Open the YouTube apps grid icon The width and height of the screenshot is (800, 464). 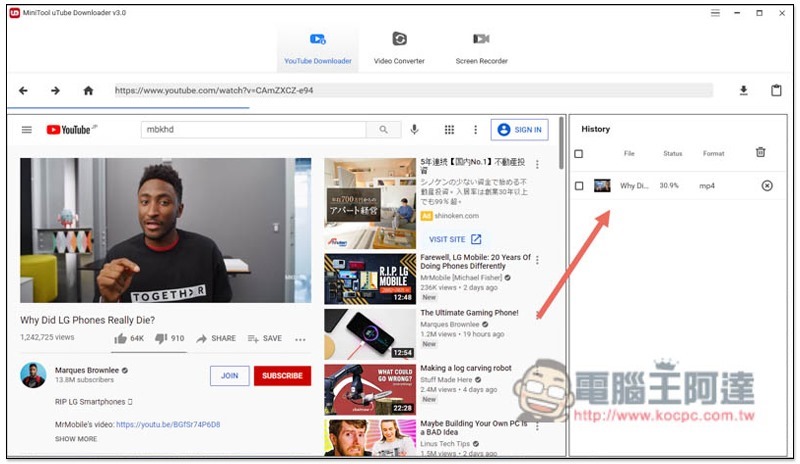pos(449,130)
